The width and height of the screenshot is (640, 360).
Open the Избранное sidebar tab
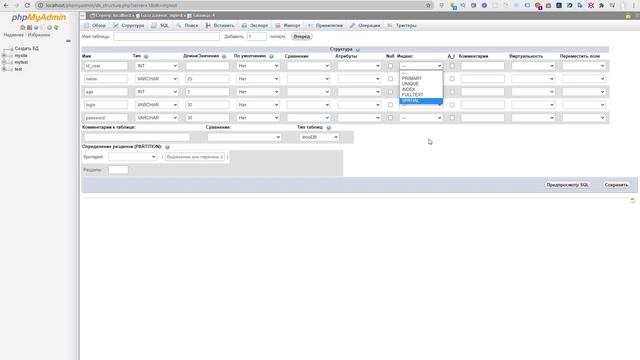(x=39, y=35)
